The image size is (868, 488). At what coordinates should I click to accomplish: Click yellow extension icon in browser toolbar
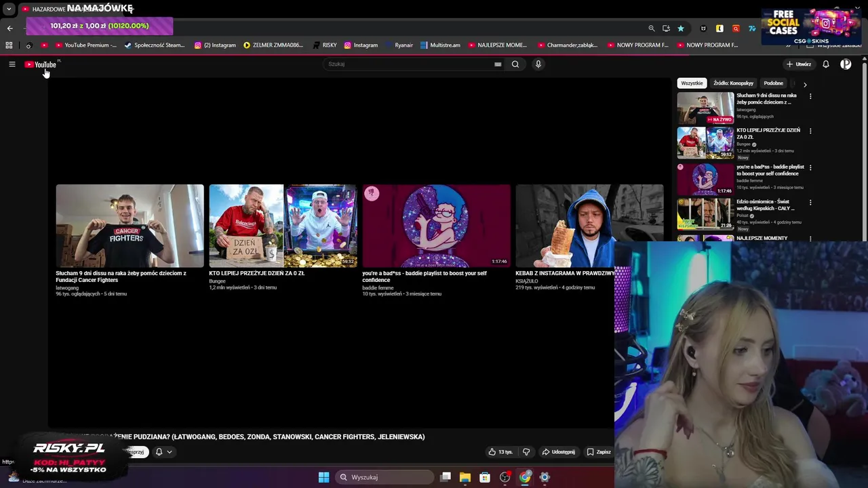point(719,28)
